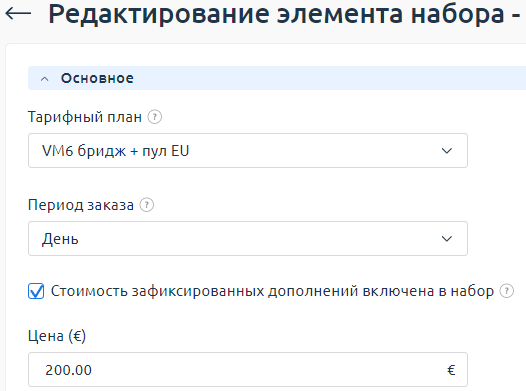This screenshot has width=526, height=391.
Task: Select the День period combo box
Action: click(x=248, y=238)
